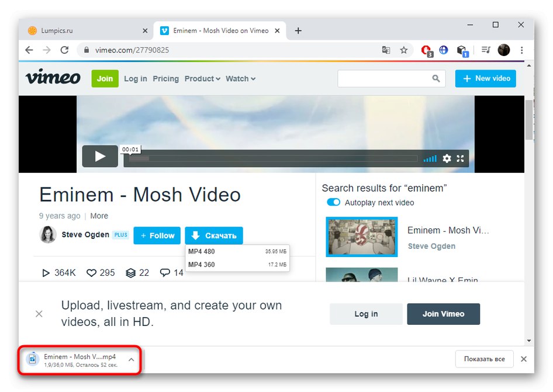Open Steve Ogden profile name link

[85, 235]
